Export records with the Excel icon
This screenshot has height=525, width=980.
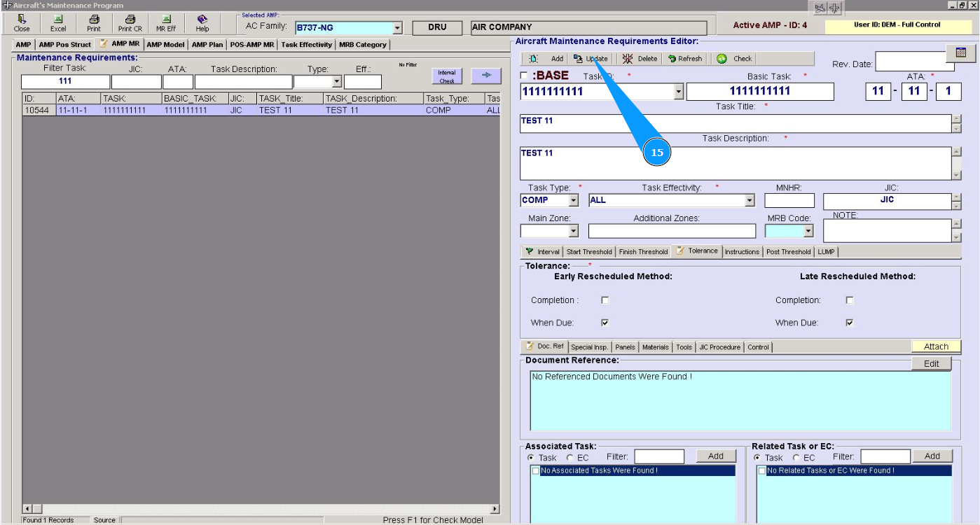(58, 23)
